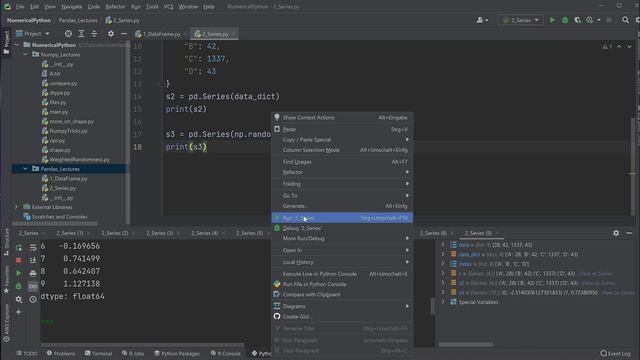Screen dimensions: 640x360
Task: Select Compare with Clipboard
Action: (342, 294)
